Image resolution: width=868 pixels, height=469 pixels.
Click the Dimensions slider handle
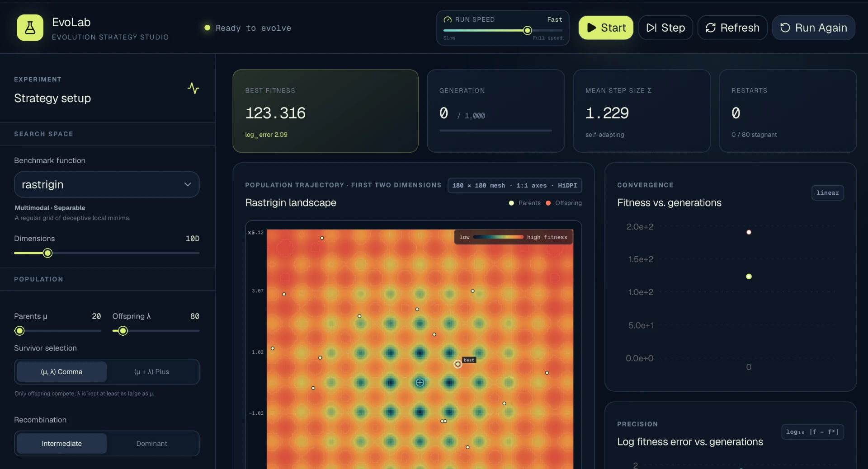pyautogui.click(x=47, y=253)
